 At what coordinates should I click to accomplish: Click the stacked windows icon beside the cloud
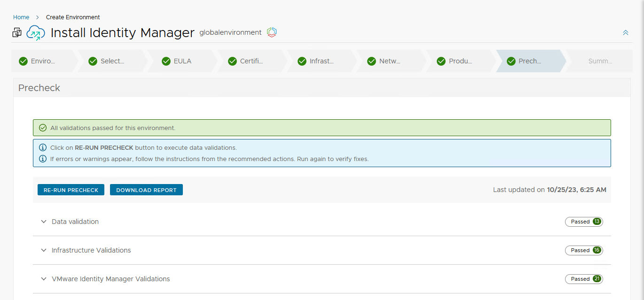tap(17, 32)
